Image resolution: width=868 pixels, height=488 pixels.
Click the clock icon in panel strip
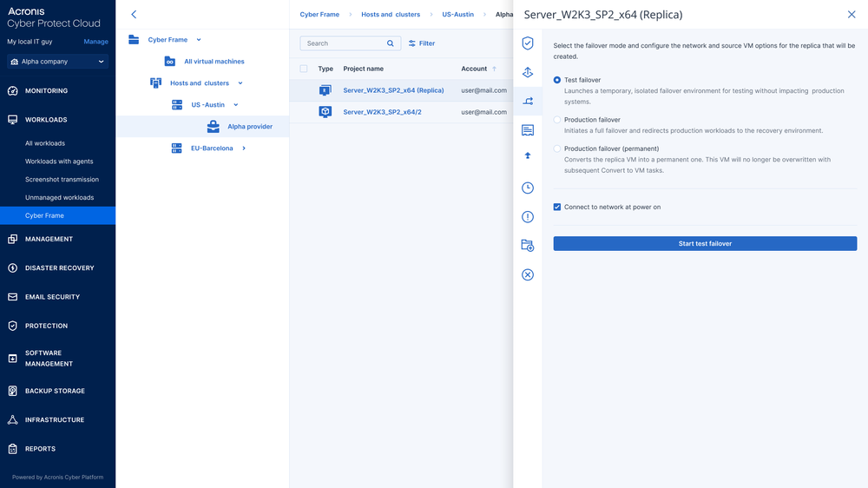point(528,188)
